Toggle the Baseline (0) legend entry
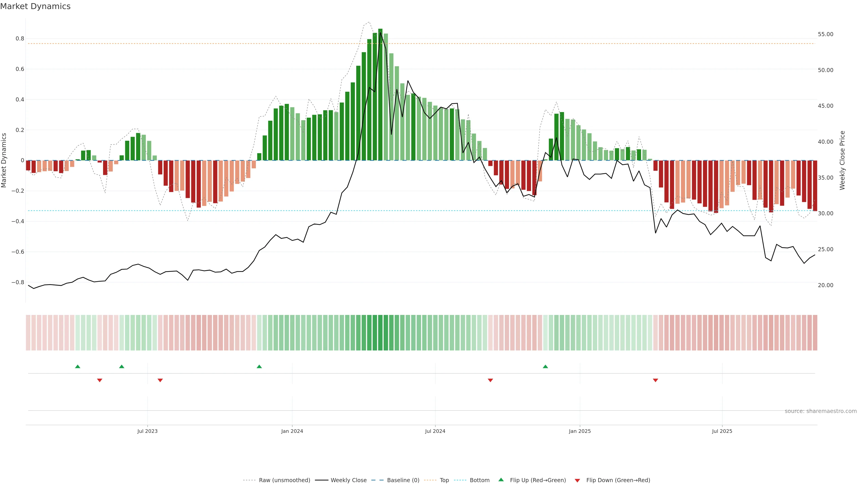 coord(403,480)
